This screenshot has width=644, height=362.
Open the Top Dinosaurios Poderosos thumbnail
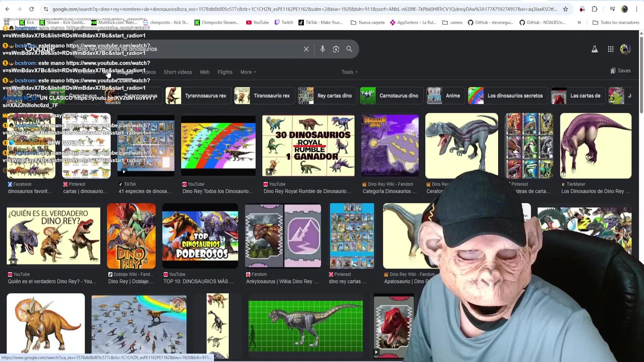tap(200, 235)
